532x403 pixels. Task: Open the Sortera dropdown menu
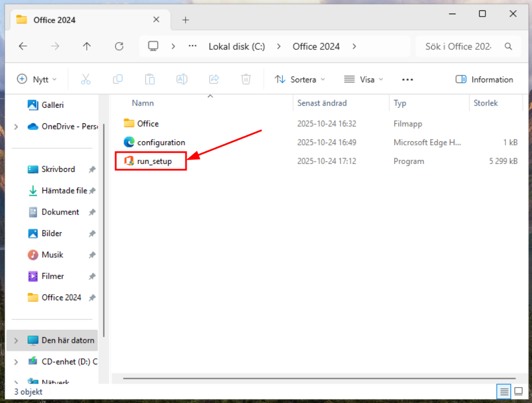(300, 79)
